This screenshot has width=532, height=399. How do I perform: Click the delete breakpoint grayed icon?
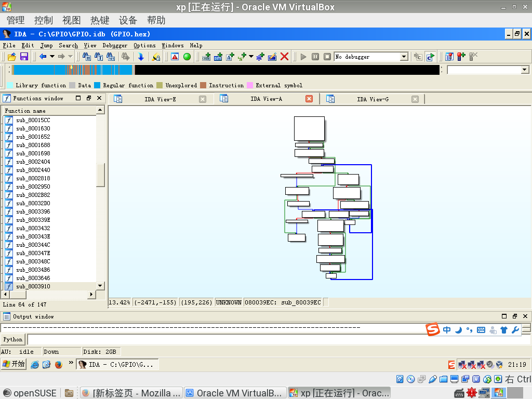point(473,57)
